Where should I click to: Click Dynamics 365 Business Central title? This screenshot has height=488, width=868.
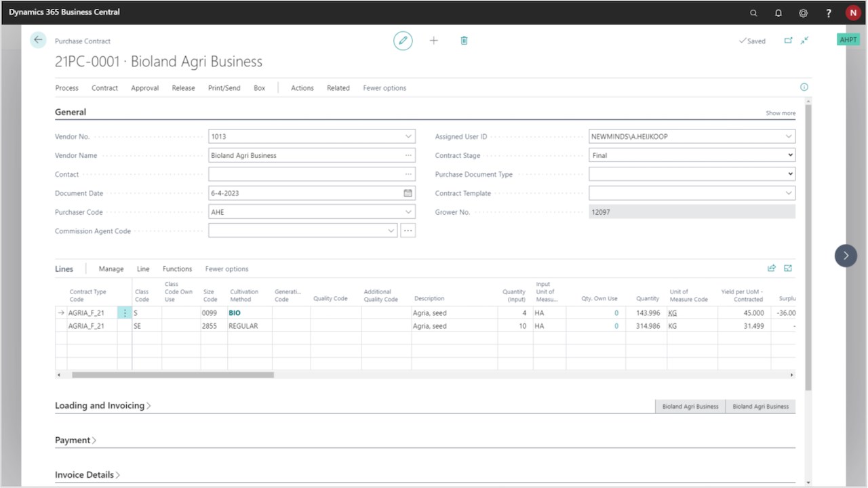coord(64,12)
